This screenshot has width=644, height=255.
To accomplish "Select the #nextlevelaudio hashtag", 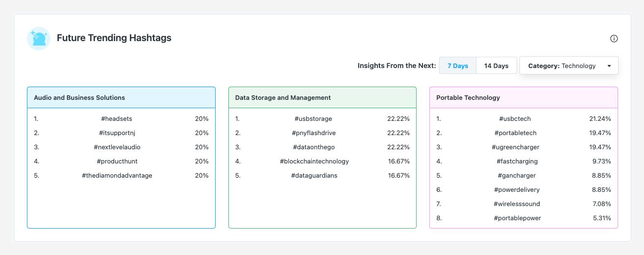I will point(117,147).
